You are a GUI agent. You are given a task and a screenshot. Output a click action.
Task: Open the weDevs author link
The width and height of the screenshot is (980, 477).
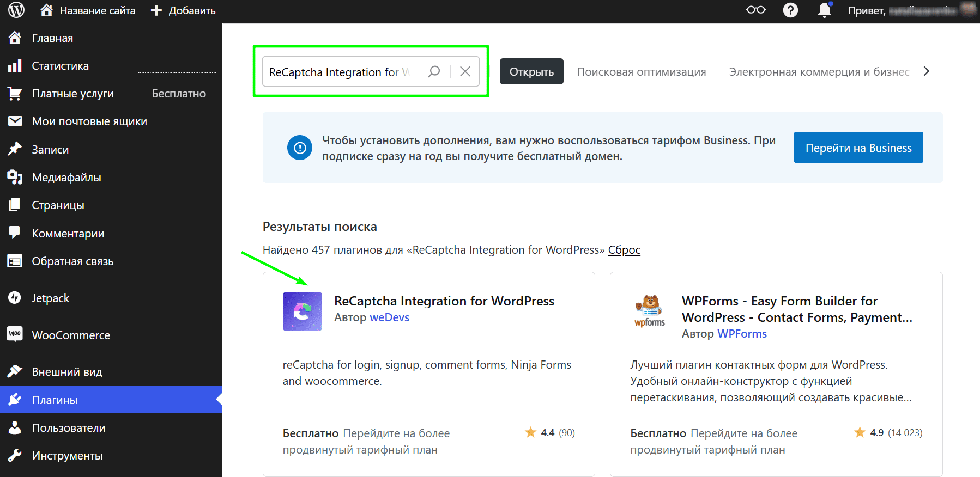pos(390,317)
